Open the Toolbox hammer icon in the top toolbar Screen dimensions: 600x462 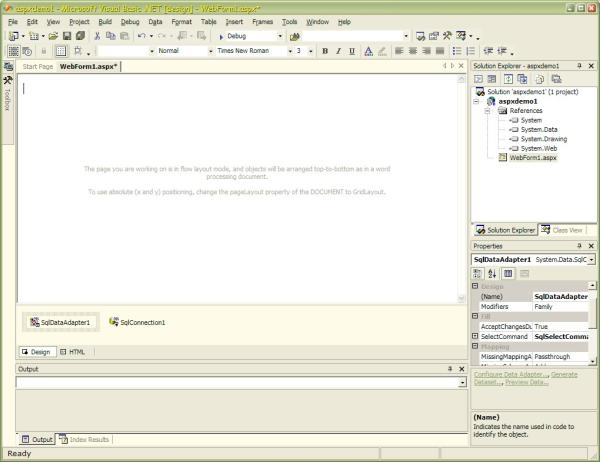point(447,36)
